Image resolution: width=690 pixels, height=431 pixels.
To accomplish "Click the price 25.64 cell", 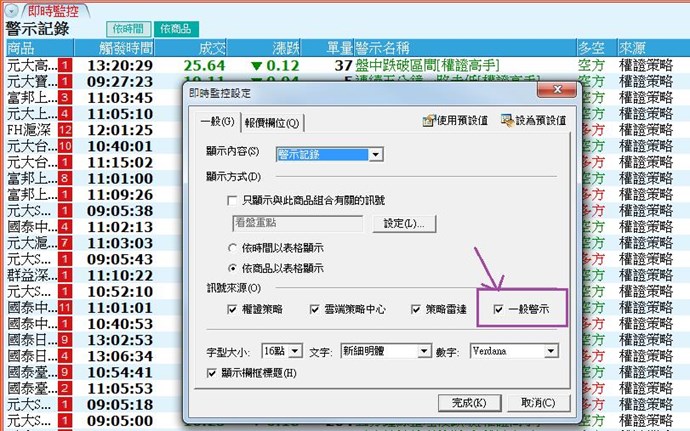I will point(204,66).
